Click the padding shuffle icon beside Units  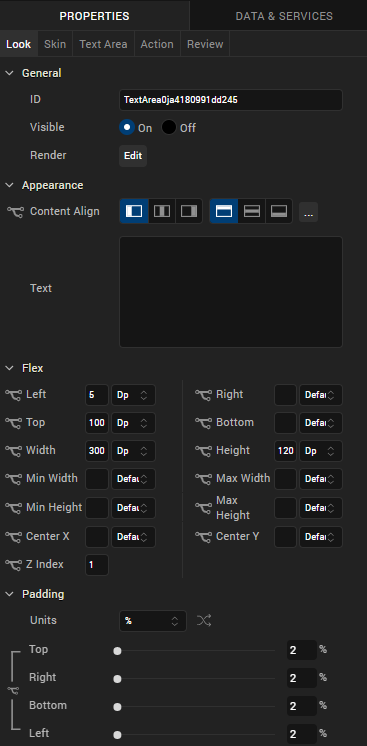[x=204, y=620]
